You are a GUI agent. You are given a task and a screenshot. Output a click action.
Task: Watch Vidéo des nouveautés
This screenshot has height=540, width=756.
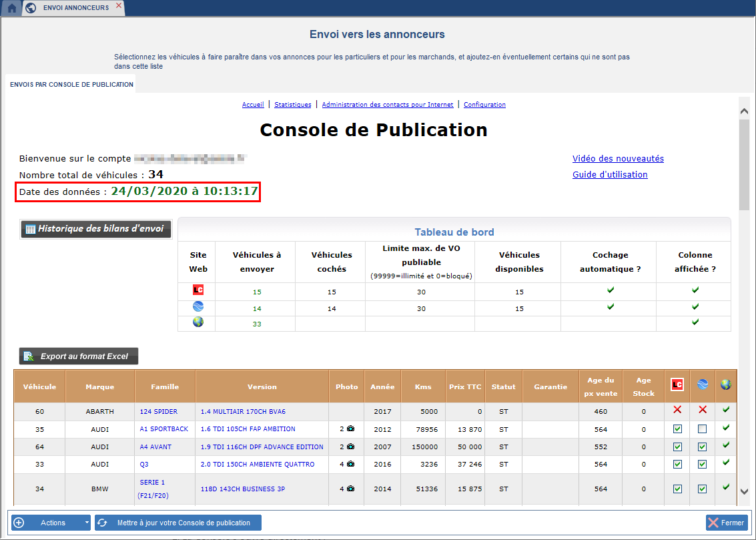click(618, 159)
